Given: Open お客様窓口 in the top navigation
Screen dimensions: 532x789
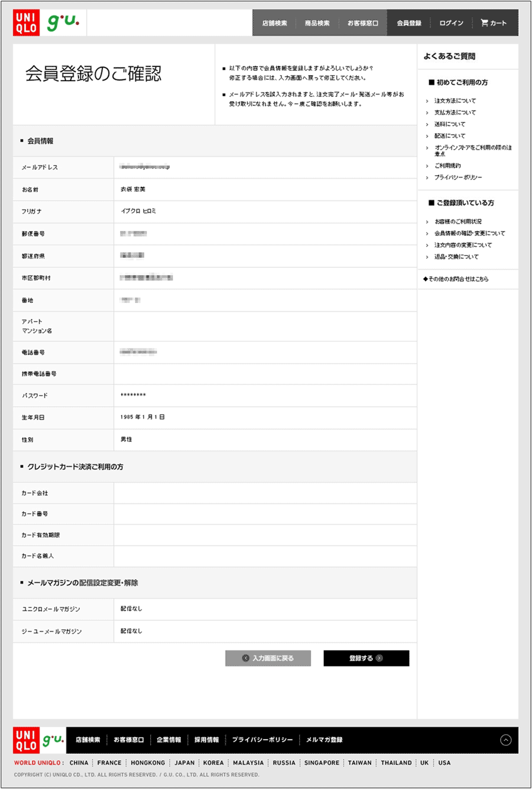Looking at the screenshot, I should pyautogui.click(x=363, y=23).
